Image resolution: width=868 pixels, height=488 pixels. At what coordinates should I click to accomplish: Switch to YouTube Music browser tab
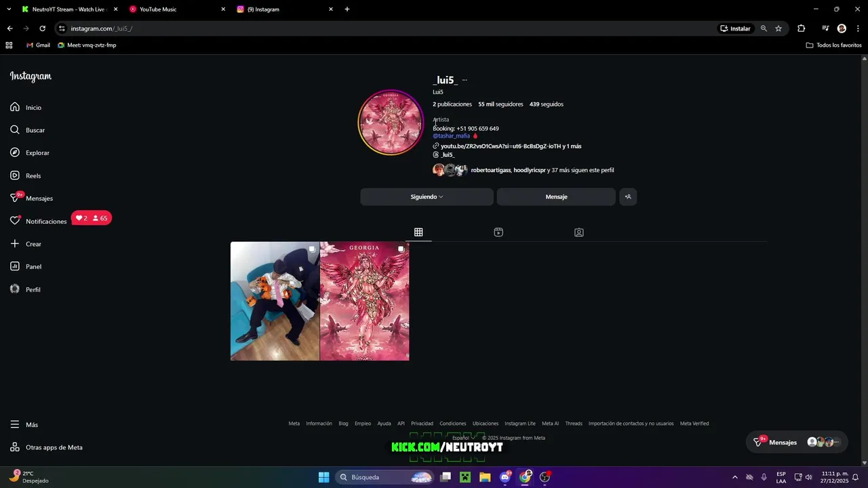coord(176,9)
